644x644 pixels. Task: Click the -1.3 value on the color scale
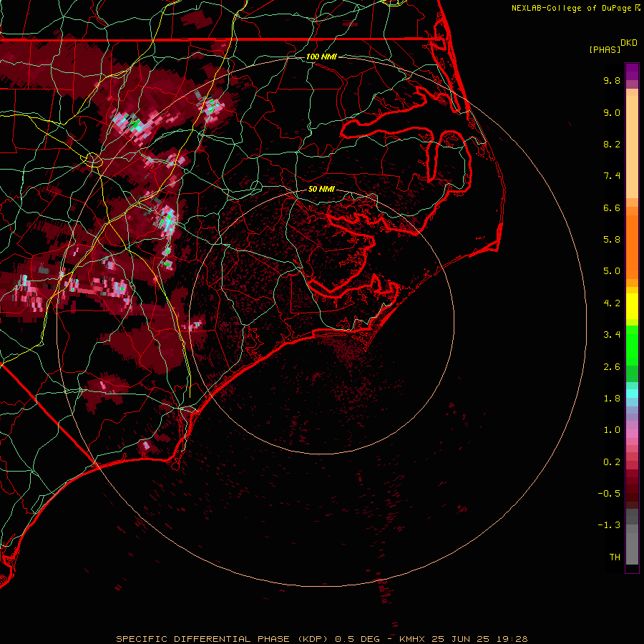click(x=609, y=525)
